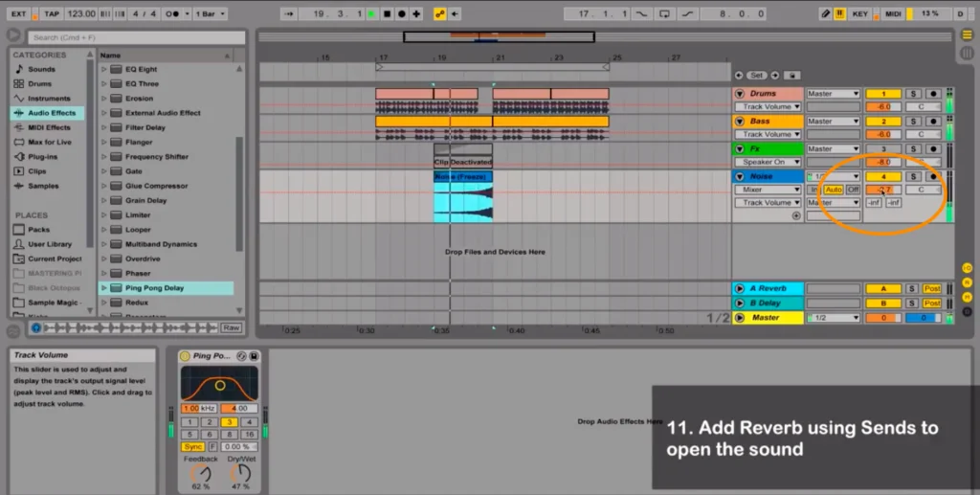Select the Drums category in the browser
980x495 pixels.
(39, 83)
